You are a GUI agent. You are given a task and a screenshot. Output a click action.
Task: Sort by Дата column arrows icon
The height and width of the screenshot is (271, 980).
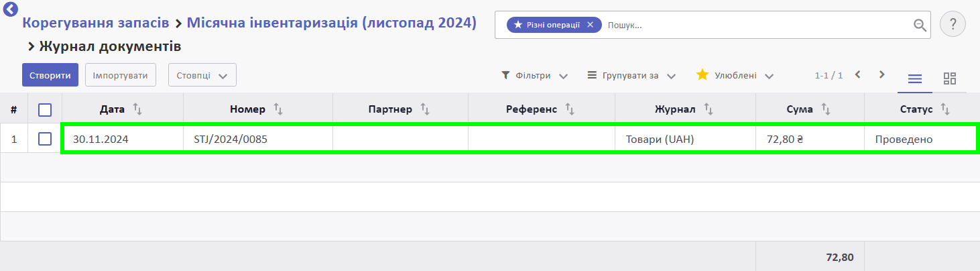137,109
